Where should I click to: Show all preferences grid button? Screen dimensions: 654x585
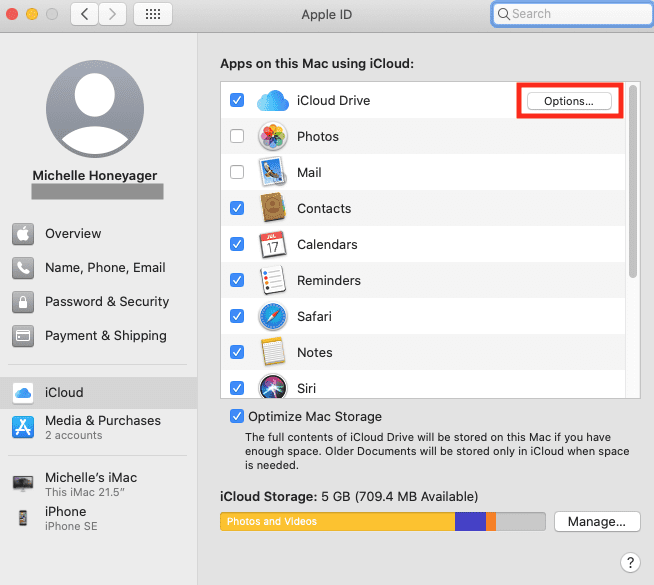pyautogui.click(x=153, y=14)
